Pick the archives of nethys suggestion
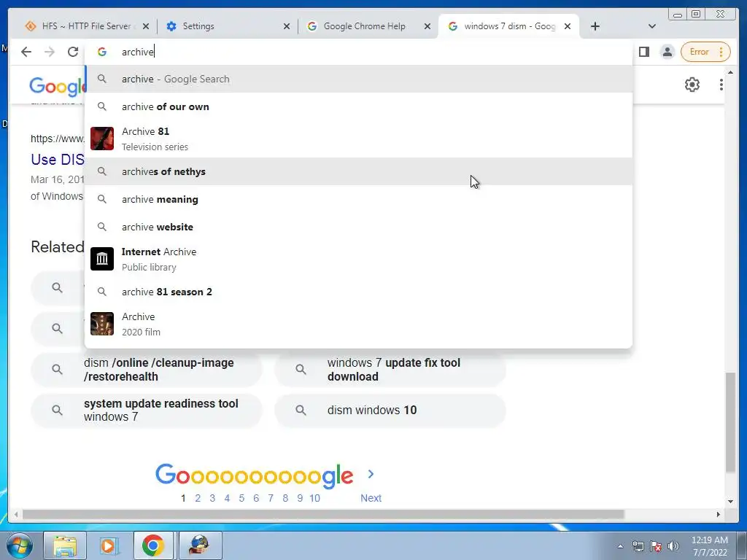The height and width of the screenshot is (560, 747). click(358, 171)
